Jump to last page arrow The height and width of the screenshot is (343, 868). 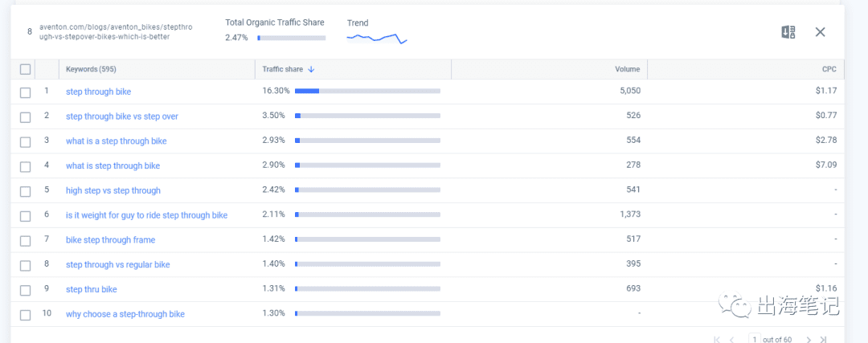(823, 340)
